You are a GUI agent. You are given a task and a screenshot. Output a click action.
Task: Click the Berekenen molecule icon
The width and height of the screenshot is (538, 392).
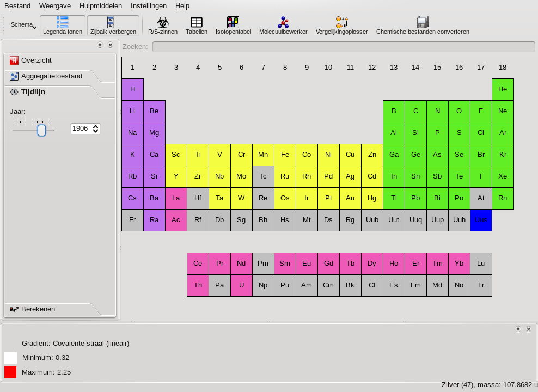pyautogui.click(x=14, y=309)
